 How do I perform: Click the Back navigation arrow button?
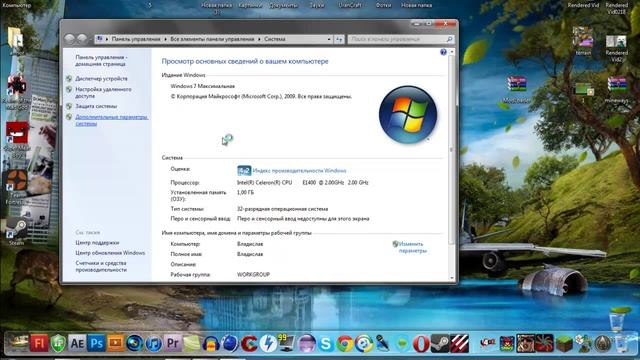click(69, 39)
